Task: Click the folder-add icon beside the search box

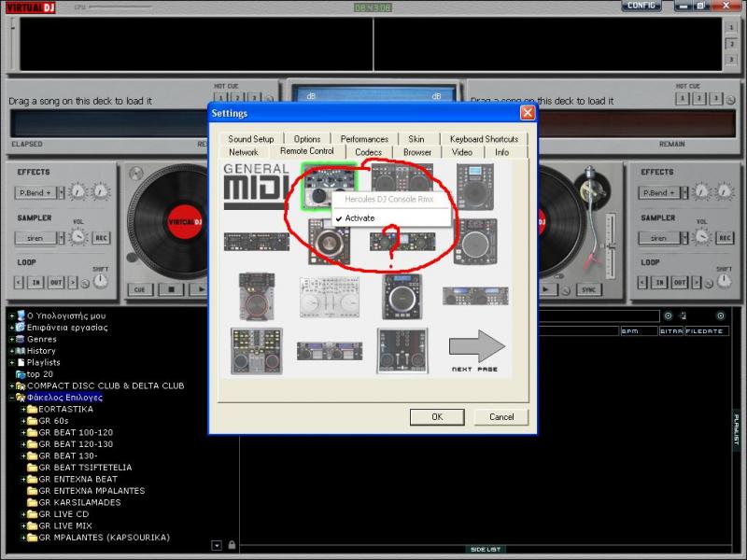Action: [683, 315]
